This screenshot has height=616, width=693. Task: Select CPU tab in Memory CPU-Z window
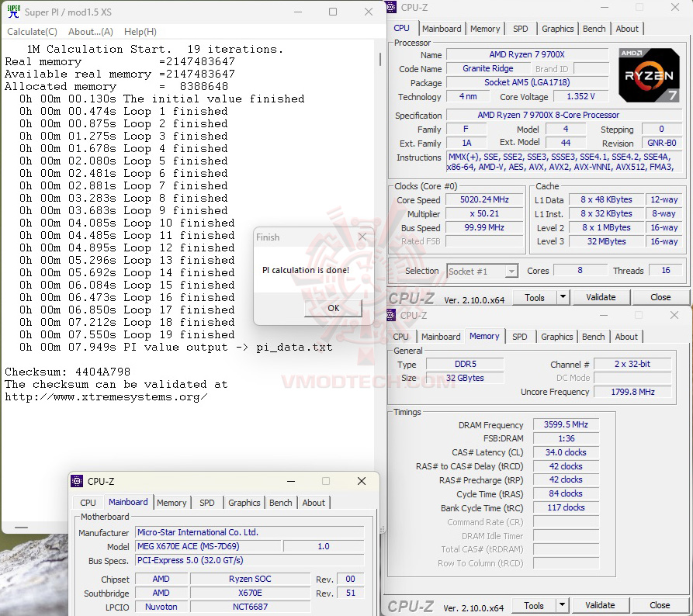[401, 337]
